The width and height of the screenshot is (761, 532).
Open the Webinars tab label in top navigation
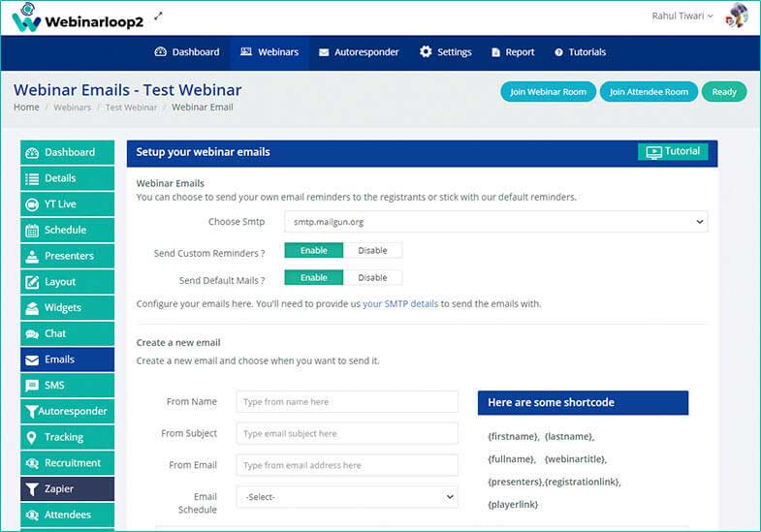[x=278, y=52]
